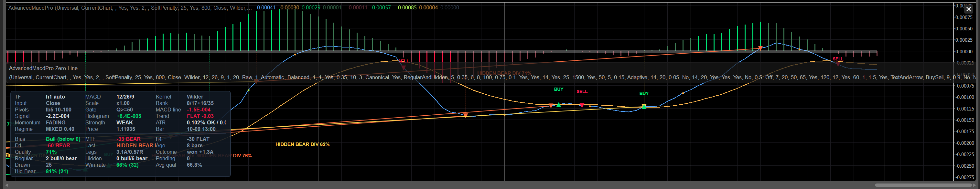Click the Momentum value 'FADING'

[x=56, y=123]
